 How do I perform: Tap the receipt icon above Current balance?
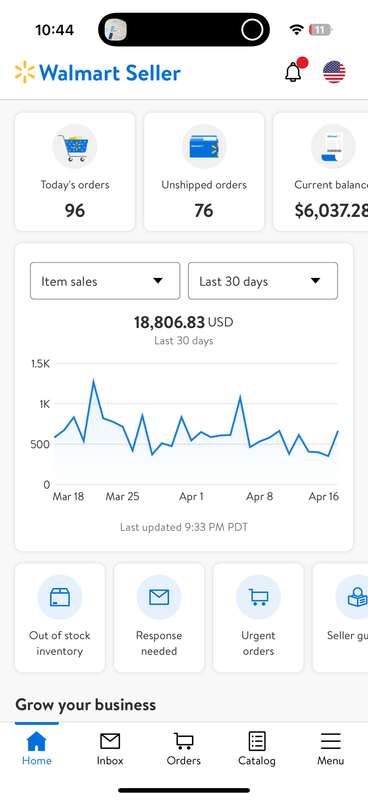[x=333, y=147]
